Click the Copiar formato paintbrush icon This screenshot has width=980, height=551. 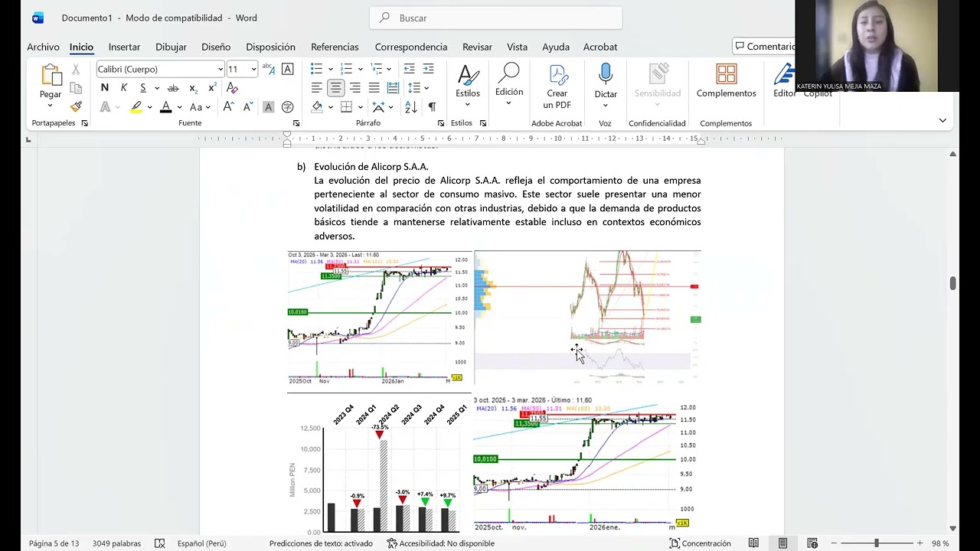(76, 106)
